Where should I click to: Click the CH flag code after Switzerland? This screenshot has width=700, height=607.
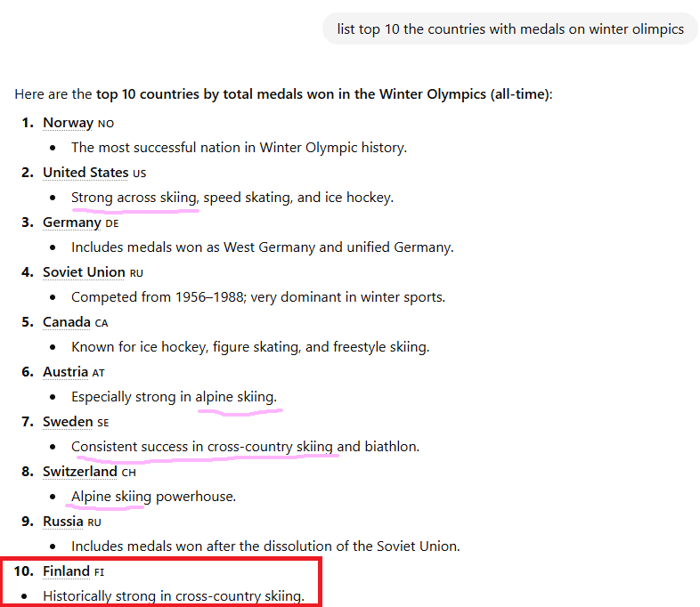[x=128, y=473]
